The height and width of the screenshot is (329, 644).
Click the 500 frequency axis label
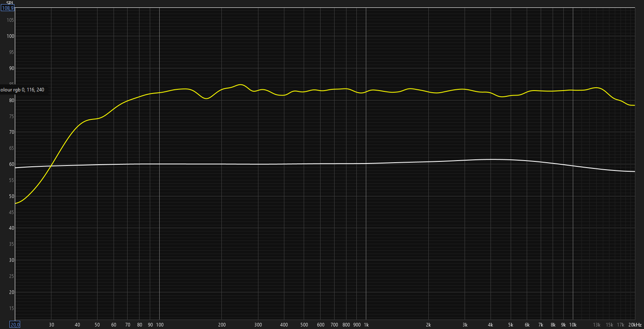click(304, 325)
